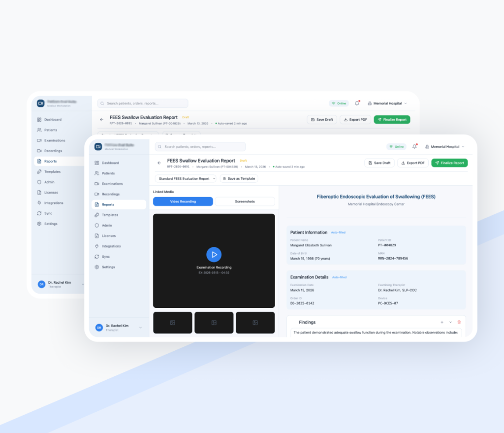Click Finalize Report in front window
This screenshot has width=504, height=433.
coord(449,163)
